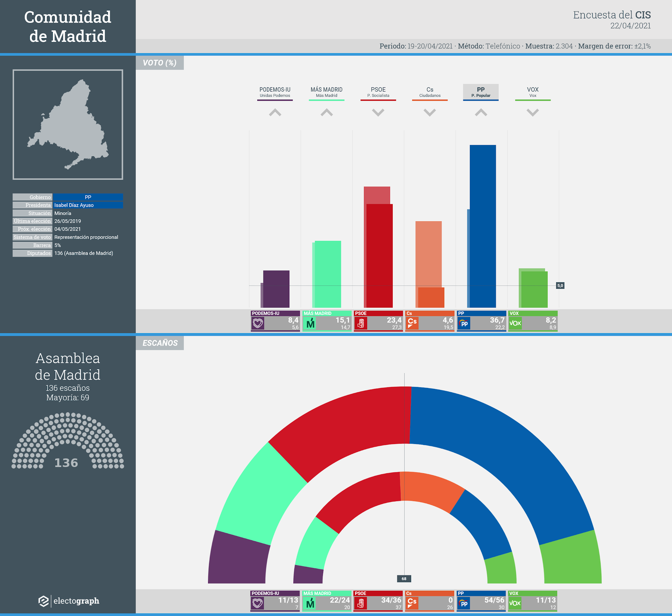The image size is (672, 616).
Task: Click the PP vote bar in chart
Action: pos(483,226)
